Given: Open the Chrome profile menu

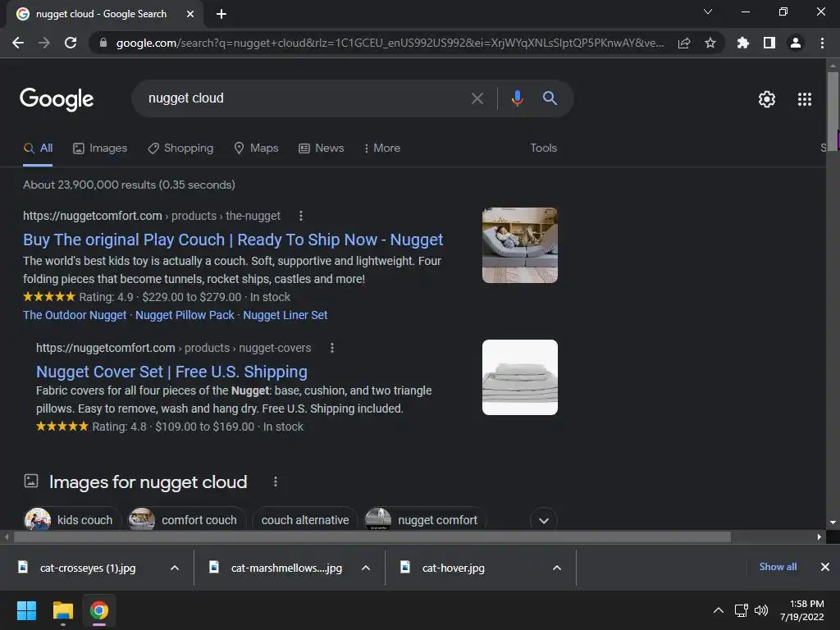Looking at the screenshot, I should pyautogui.click(x=796, y=43).
